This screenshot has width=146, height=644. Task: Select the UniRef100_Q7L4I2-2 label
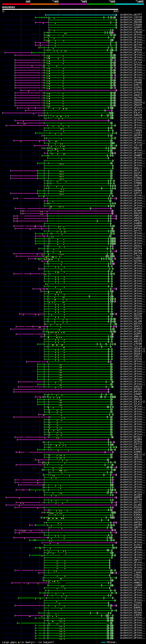(x=132, y=401)
